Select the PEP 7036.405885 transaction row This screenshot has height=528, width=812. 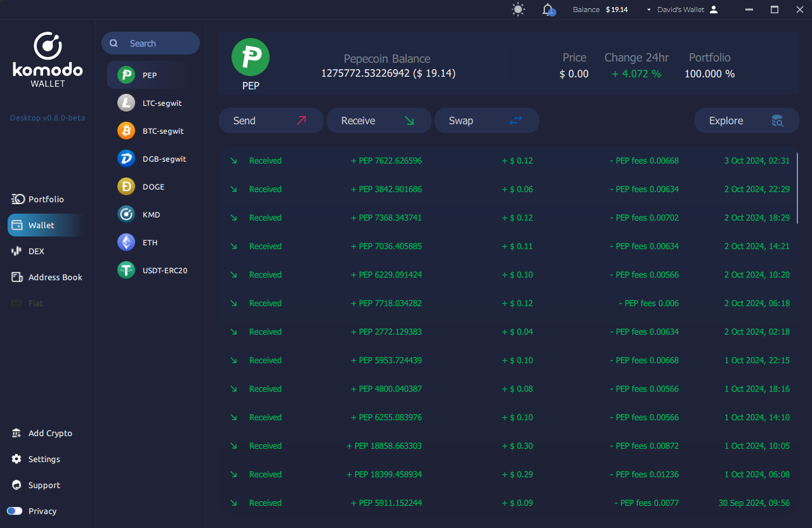[509, 246]
